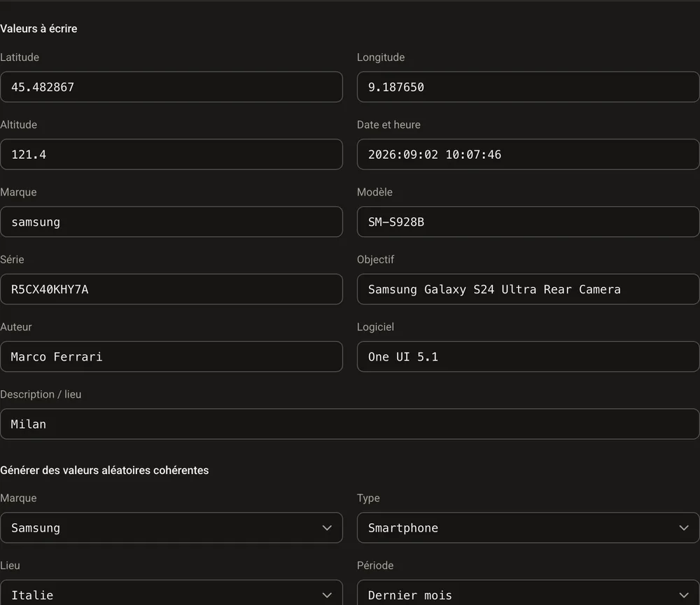The width and height of the screenshot is (700, 605).
Task: Click the 'Altitude' label
Action: click(x=18, y=125)
